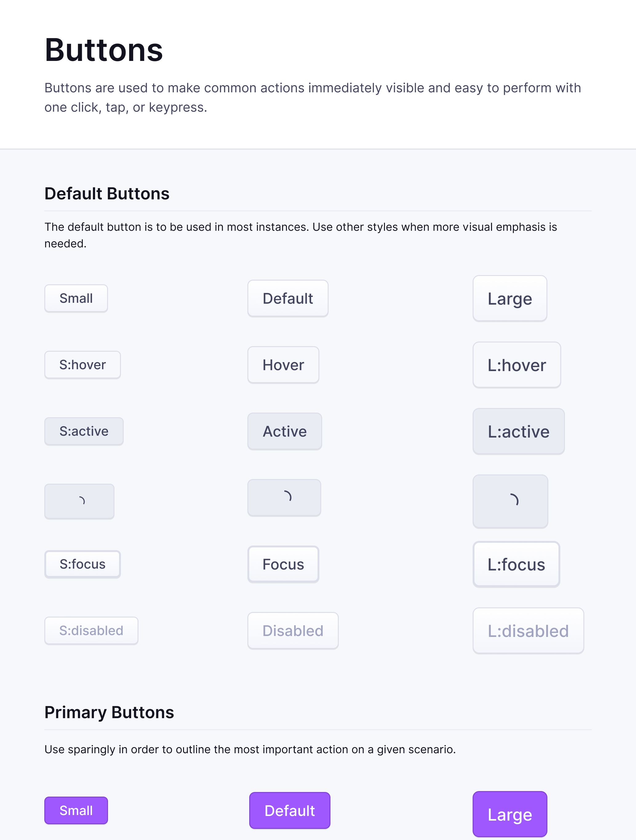This screenshot has height=840, width=636.
Task: Click the white Large button
Action: (510, 298)
